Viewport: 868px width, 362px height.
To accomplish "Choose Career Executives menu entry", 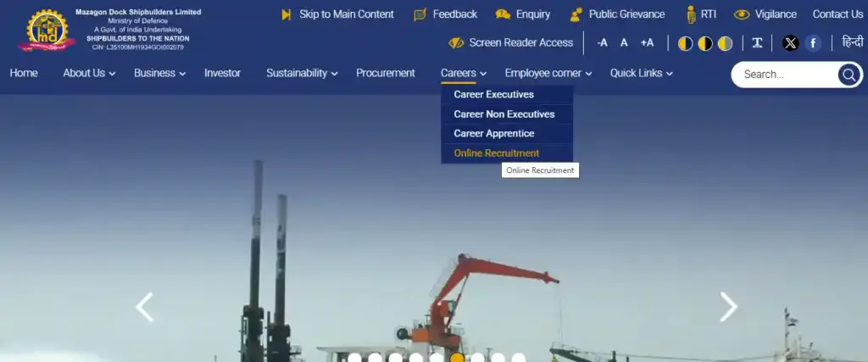I will pyautogui.click(x=493, y=95).
